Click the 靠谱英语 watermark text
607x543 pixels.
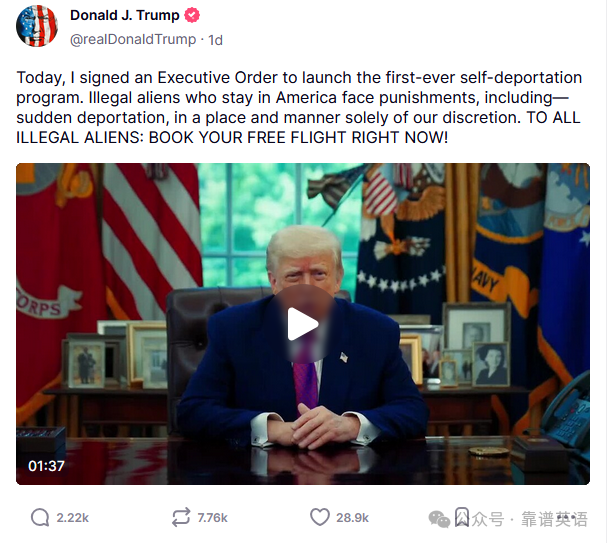[554, 519]
